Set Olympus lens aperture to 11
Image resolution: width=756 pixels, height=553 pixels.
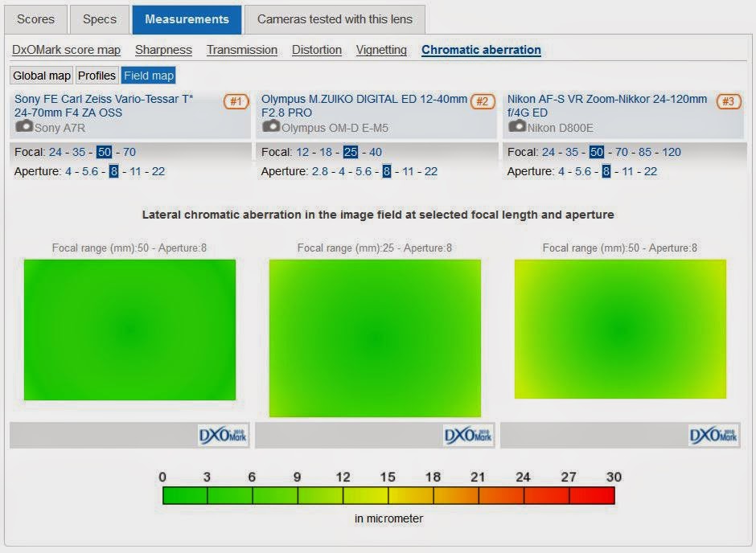point(408,171)
